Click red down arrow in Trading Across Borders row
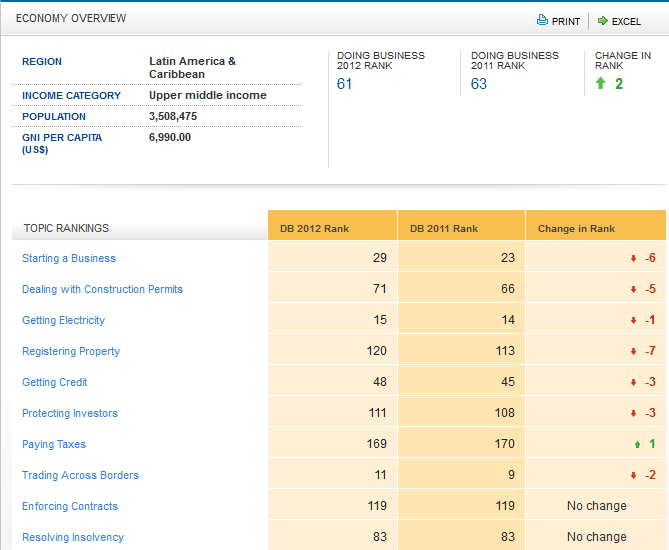669x550 pixels. [633, 476]
